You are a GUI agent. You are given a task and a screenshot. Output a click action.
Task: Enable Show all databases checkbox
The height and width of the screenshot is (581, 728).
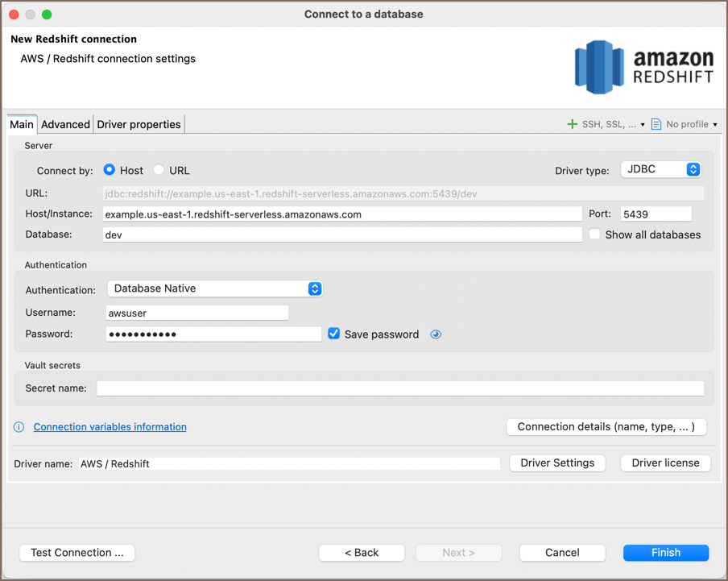(595, 234)
